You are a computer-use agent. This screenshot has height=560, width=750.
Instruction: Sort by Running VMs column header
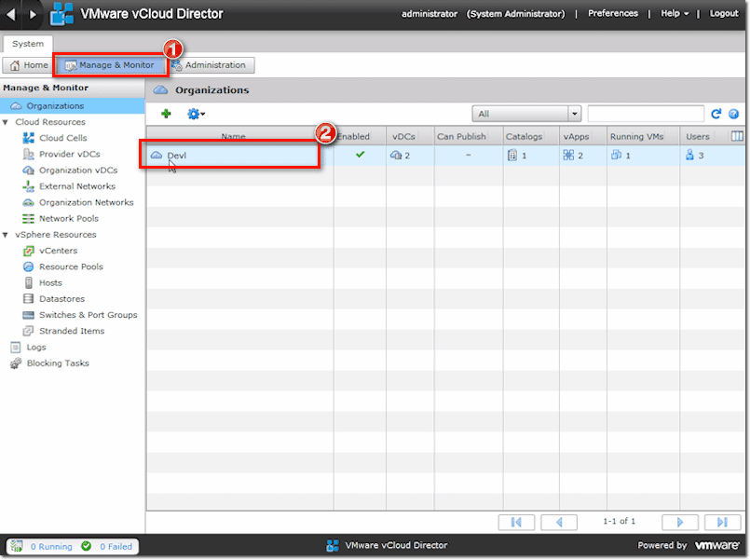tap(643, 136)
